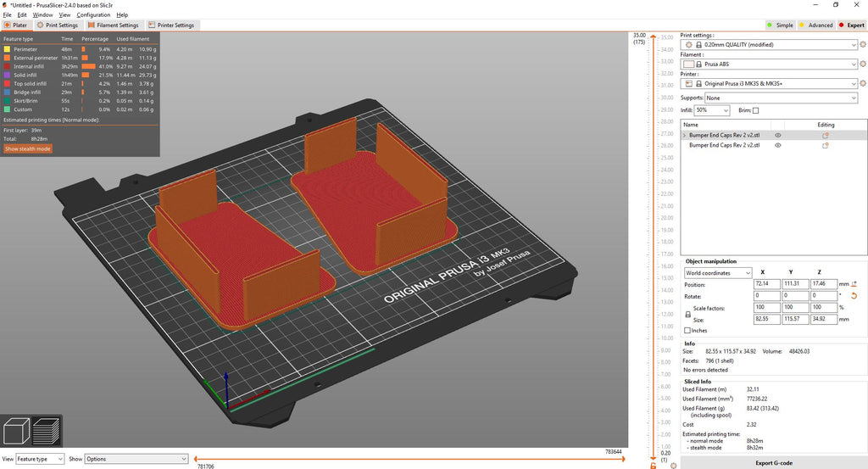Open the Help menu

pos(122,15)
